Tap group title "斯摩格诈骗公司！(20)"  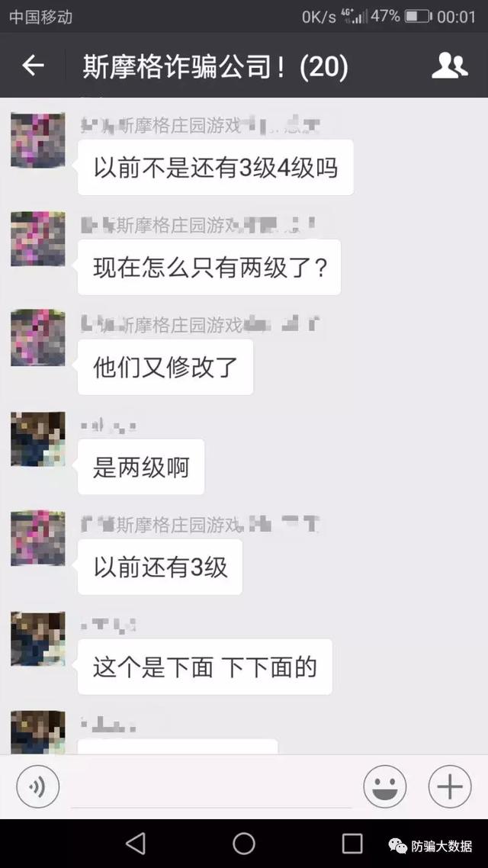pos(216,66)
